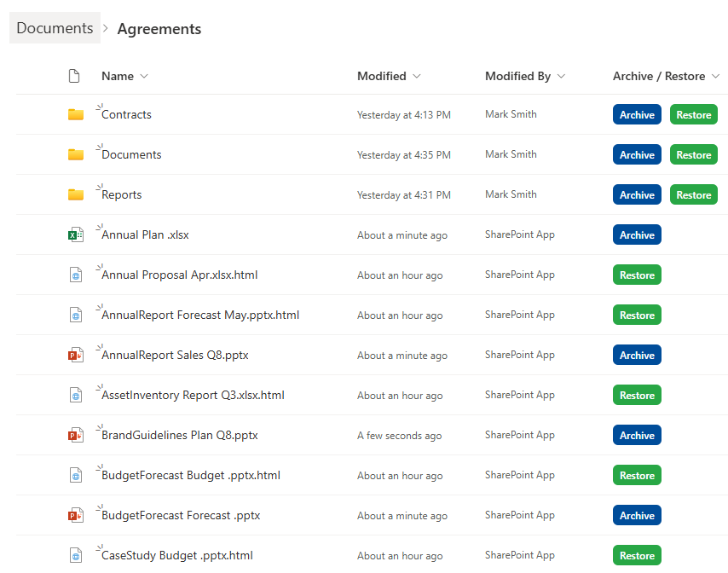Click the Excel icon for Annual Plan .xlsx
728x573 pixels.
click(x=76, y=235)
